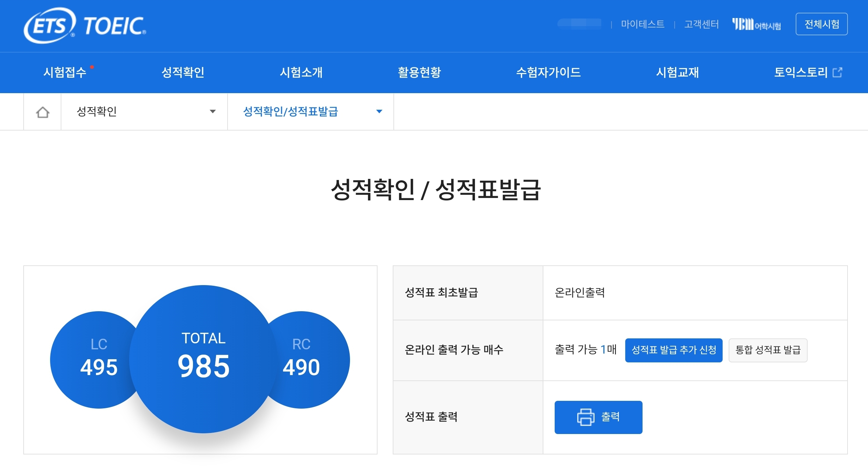Open the 시험소개 menu
This screenshot has width=868, height=476.
(x=301, y=72)
